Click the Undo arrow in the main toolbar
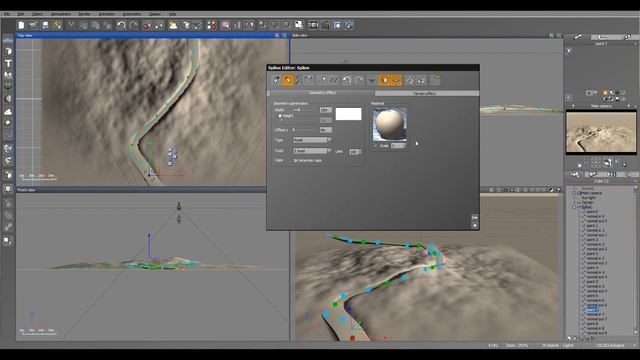This screenshot has height=360, width=640. click(x=121, y=25)
